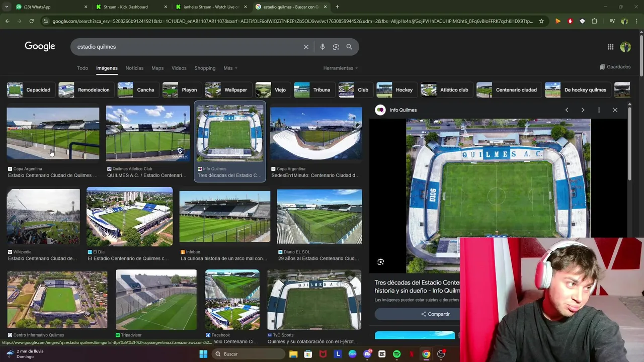The height and width of the screenshot is (362, 644).
Task: Open the Windows Start menu
Action: pos(203,354)
